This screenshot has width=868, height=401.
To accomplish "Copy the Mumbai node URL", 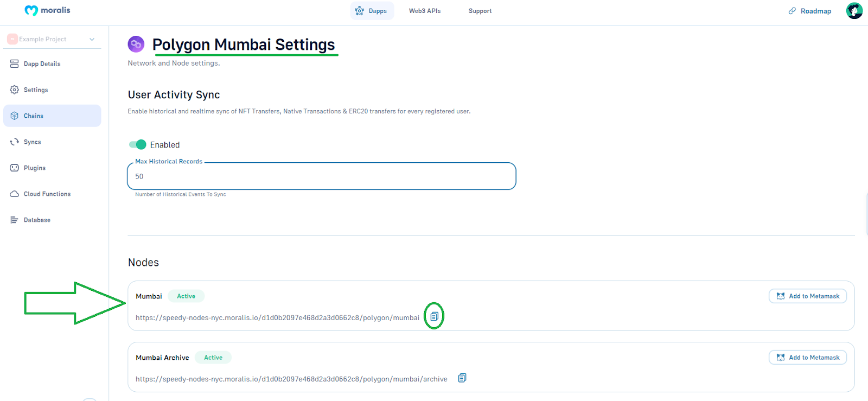I will point(434,316).
